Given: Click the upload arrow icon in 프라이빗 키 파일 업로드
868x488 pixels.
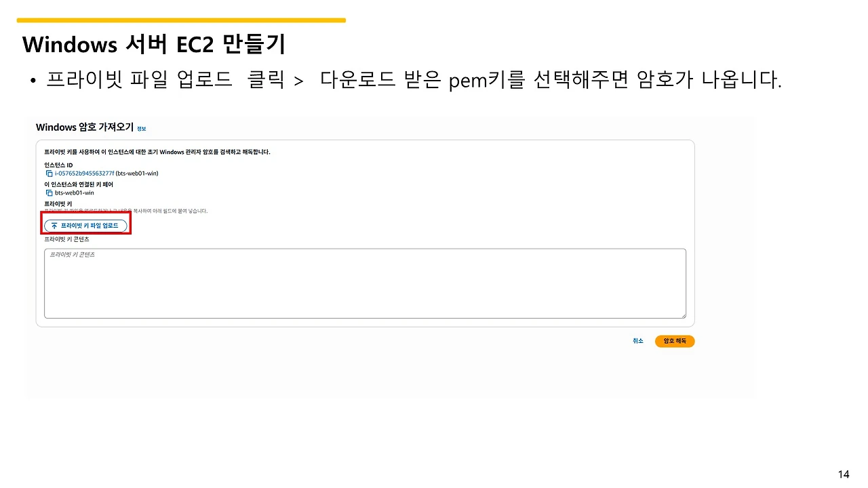Looking at the screenshot, I should [x=54, y=225].
